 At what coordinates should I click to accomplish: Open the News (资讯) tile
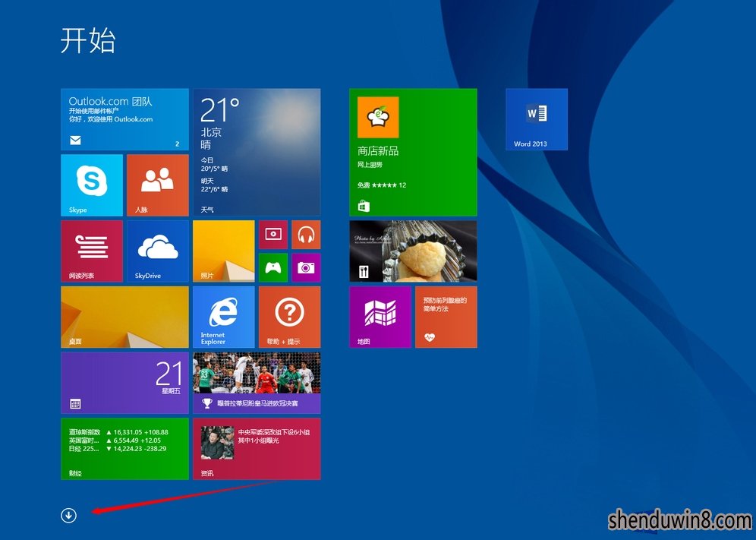(x=257, y=449)
